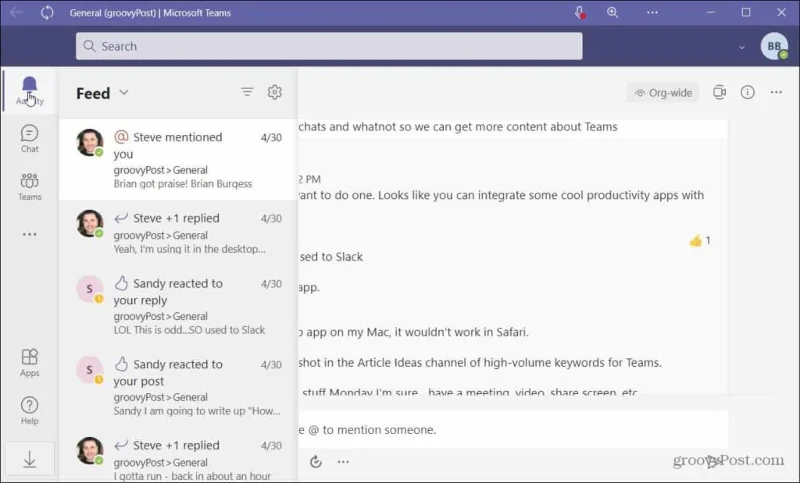Open 'Steve +1 replied' about desktop
The width and height of the screenshot is (800, 483).
pyautogui.click(x=178, y=233)
